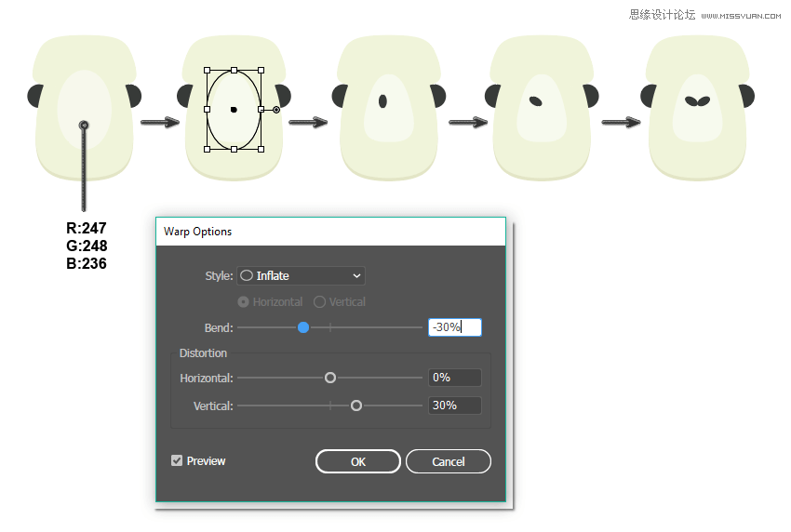Click the Vertical distortion slider handle
The width and height of the screenshot is (791, 532).
point(356,406)
